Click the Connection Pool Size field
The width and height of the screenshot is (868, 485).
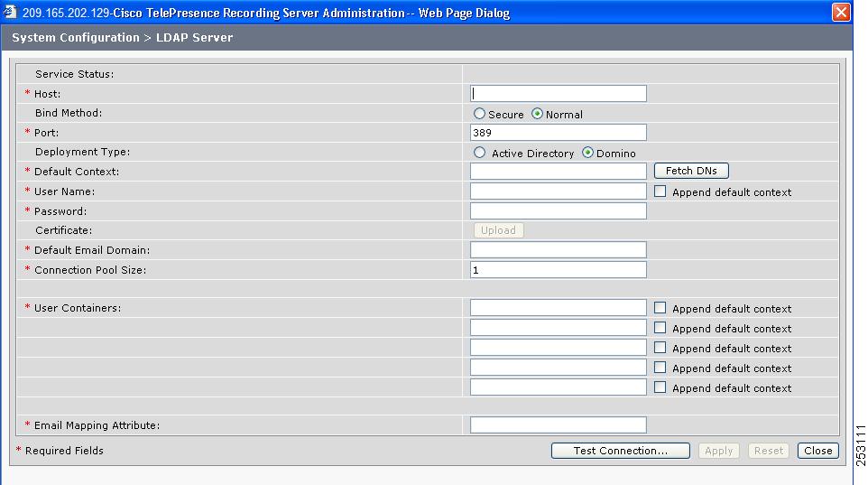558,270
